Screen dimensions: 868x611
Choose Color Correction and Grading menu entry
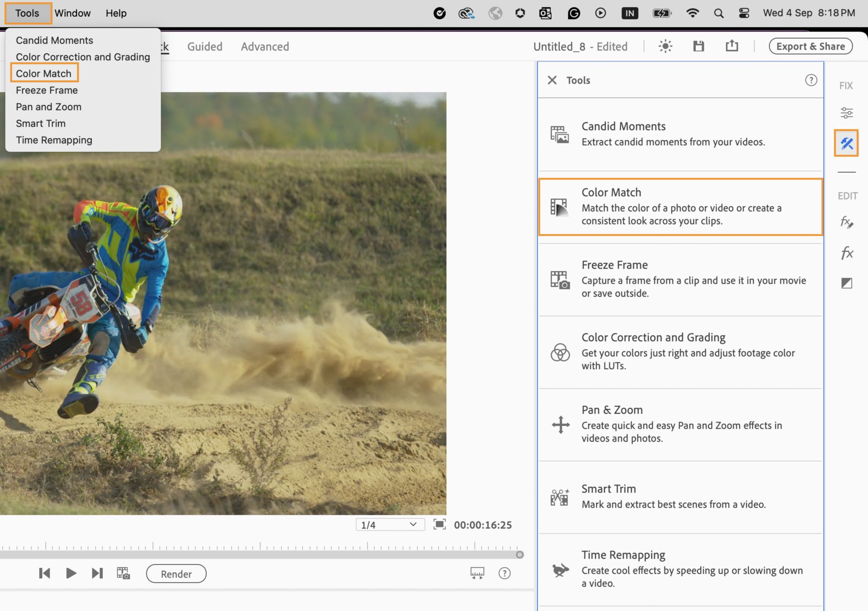(x=83, y=57)
